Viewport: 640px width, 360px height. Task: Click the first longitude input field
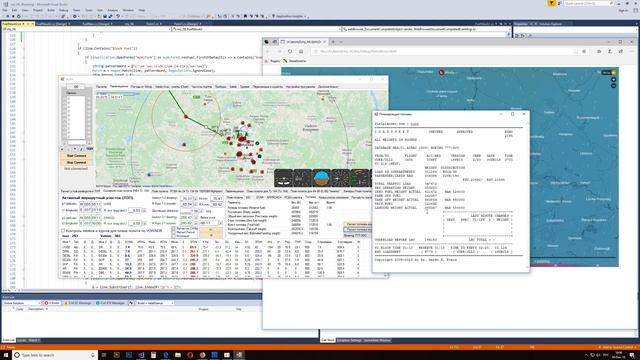(x=90, y=210)
